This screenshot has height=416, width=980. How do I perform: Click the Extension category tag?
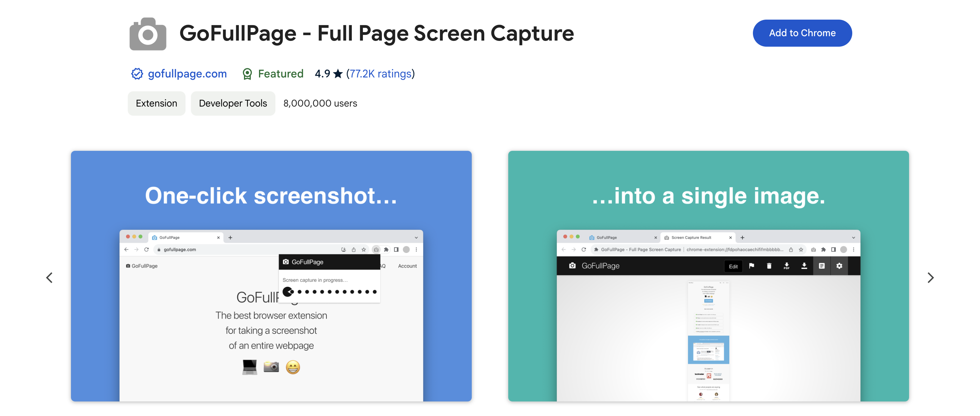pyautogui.click(x=156, y=102)
